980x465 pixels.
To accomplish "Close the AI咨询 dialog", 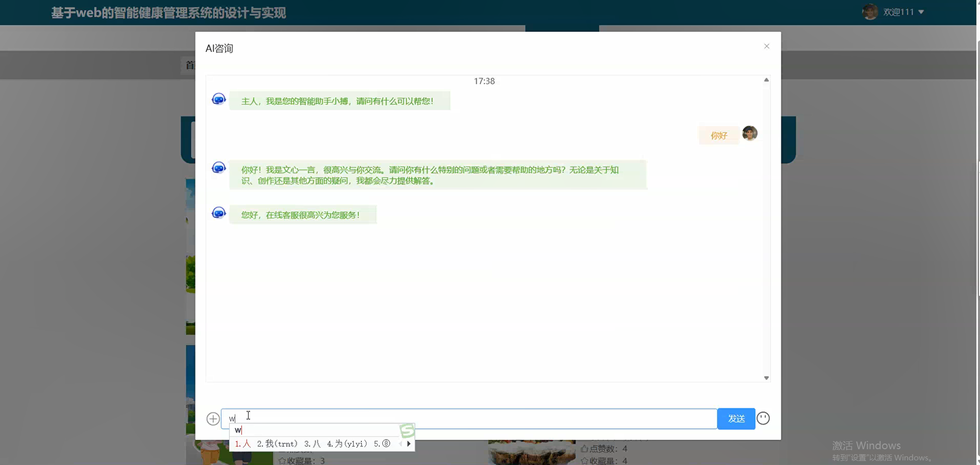I will 767,46.
